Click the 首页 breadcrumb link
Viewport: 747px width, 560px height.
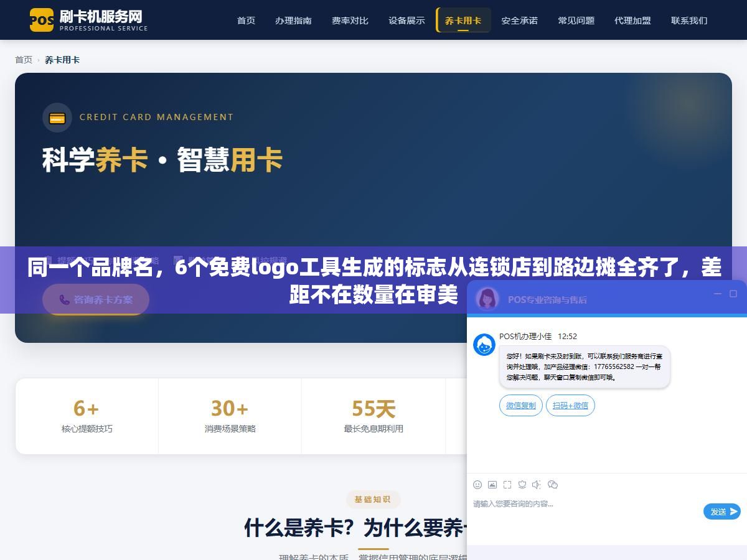[x=24, y=60]
